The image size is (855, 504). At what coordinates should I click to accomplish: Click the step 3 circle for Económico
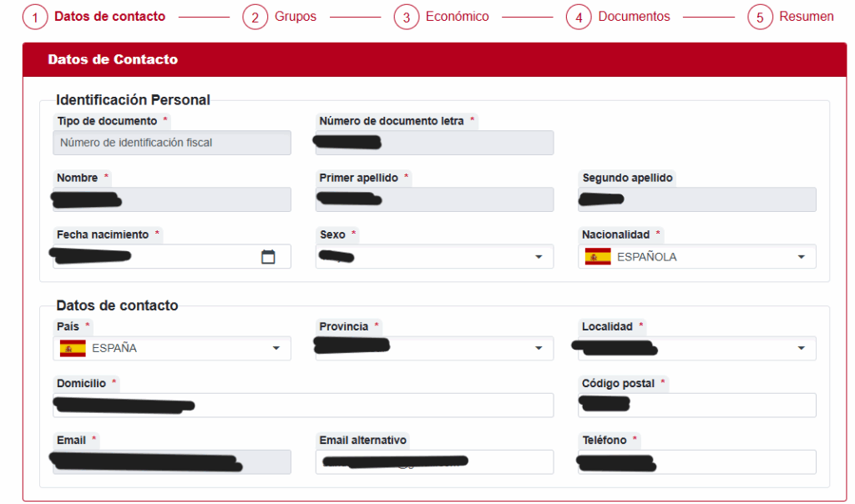[406, 17]
